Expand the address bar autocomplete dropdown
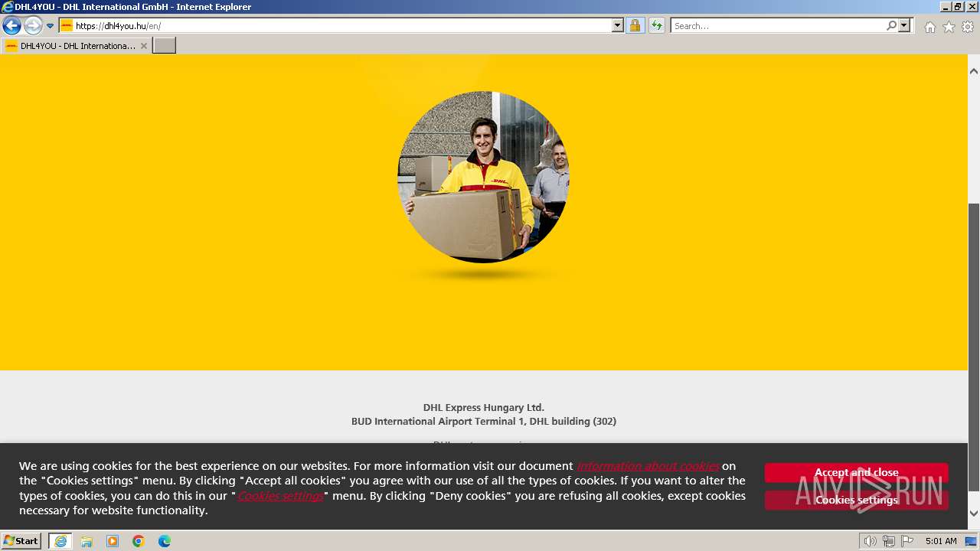 618,26
